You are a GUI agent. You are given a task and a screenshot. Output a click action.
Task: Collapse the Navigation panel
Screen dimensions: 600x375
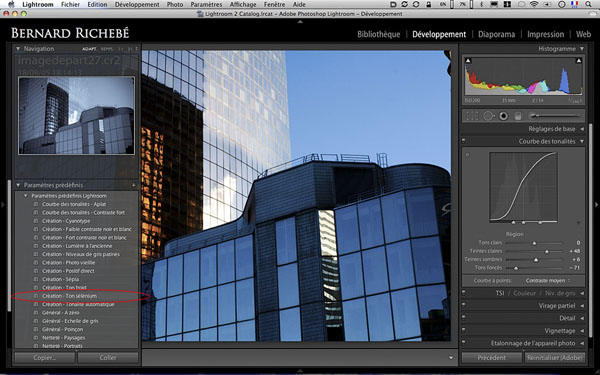click(18, 49)
